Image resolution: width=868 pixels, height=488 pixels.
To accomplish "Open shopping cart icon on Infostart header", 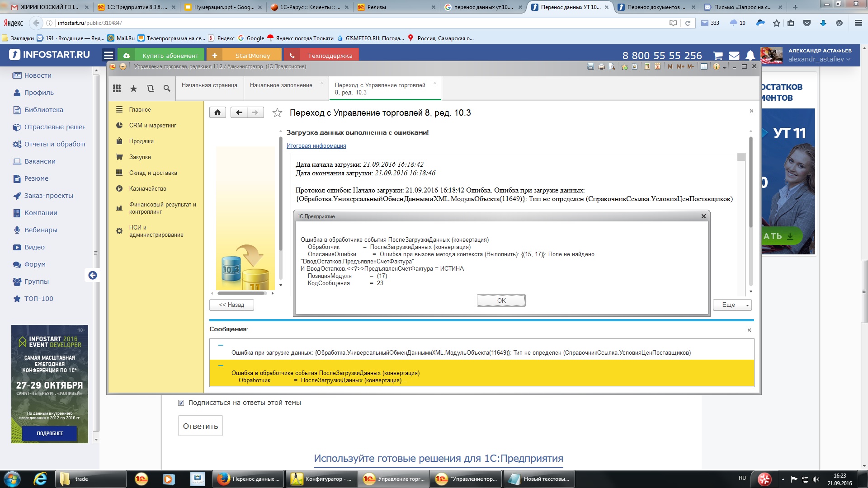I will (717, 56).
